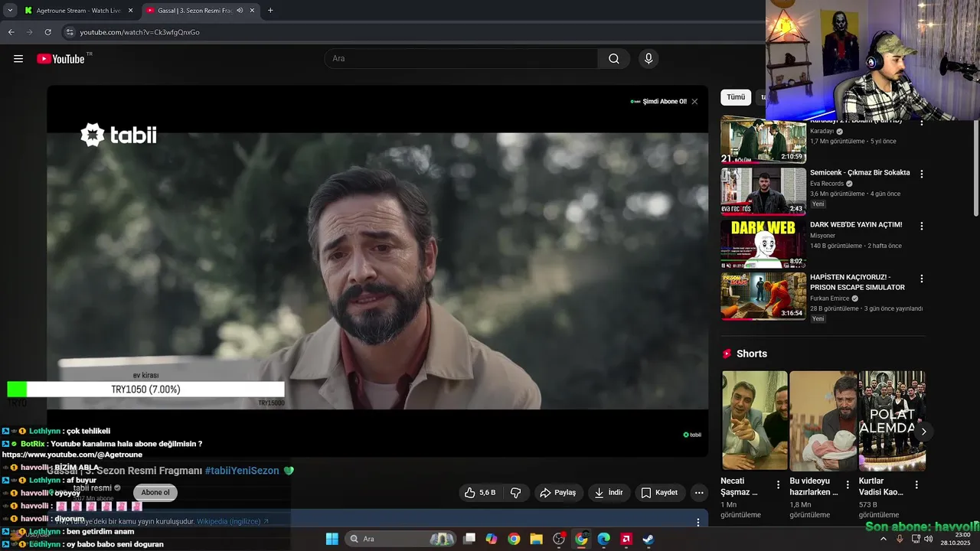
Task: Dismiss the Şimdi Abone Ol overlay
Action: pos(694,101)
